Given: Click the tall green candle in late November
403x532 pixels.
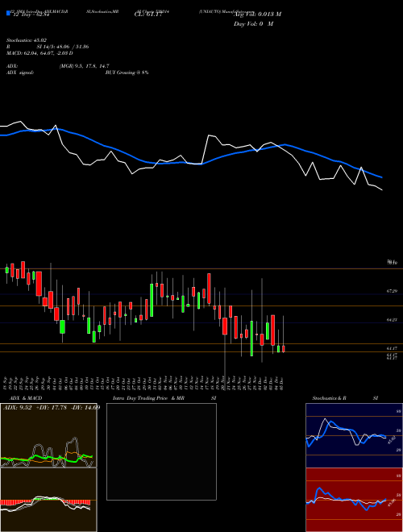Looking at the screenshot, I should [x=251, y=339].
